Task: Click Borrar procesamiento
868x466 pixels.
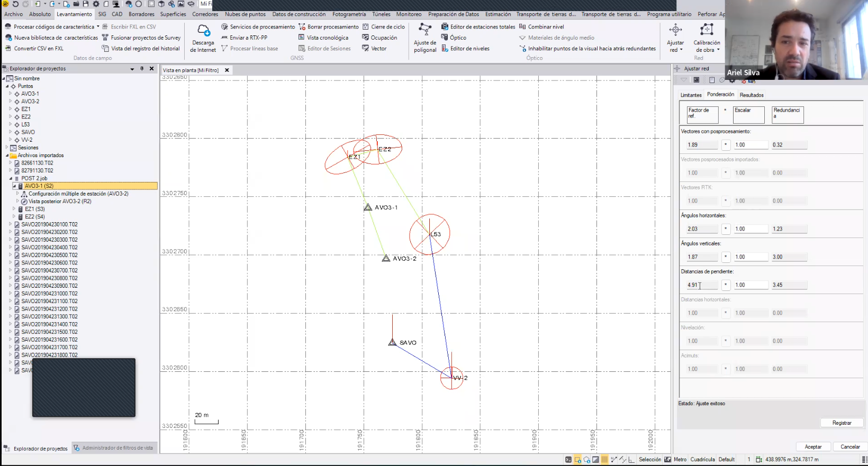Action: click(x=328, y=26)
